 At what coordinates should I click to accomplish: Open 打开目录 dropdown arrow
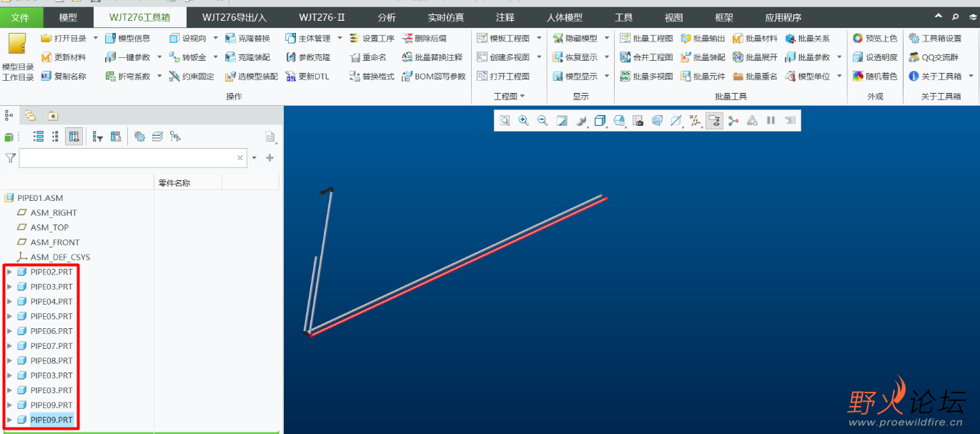click(96, 39)
